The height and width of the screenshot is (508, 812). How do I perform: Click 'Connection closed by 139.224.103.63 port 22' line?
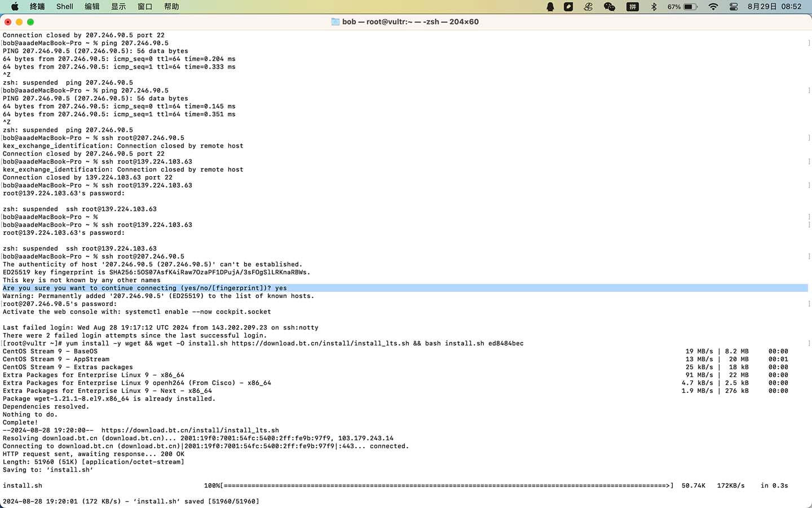coord(87,177)
